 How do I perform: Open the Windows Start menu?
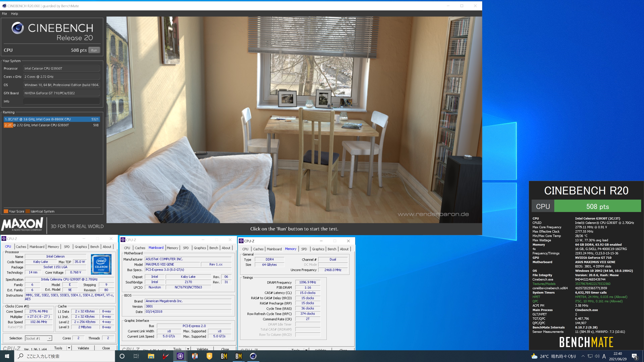(x=7, y=356)
